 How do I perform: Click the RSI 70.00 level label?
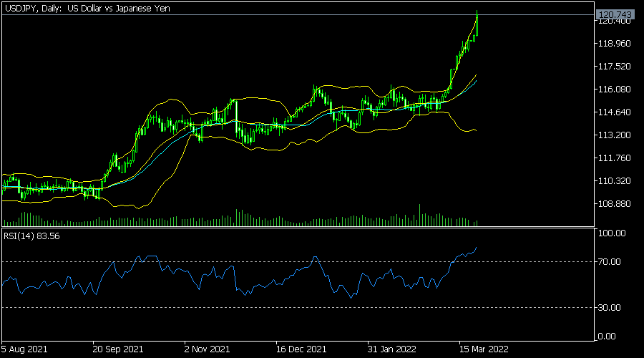tap(610, 262)
